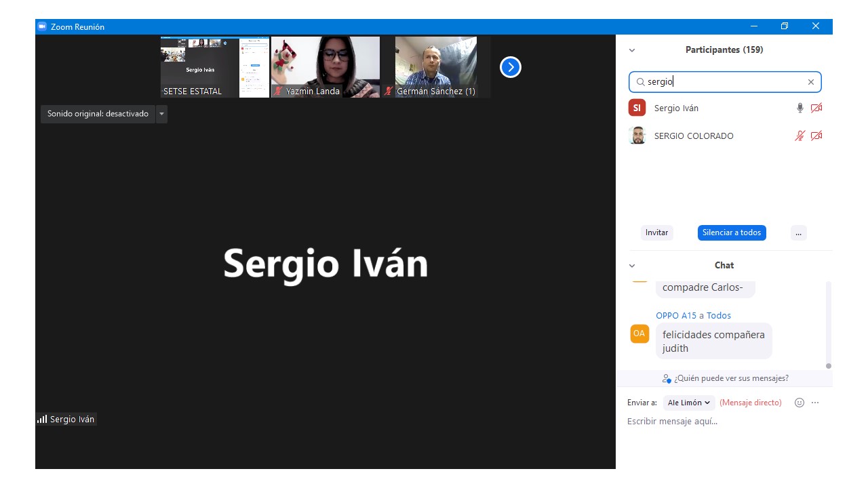Click the Invitar button
868x488 pixels.
coord(656,232)
